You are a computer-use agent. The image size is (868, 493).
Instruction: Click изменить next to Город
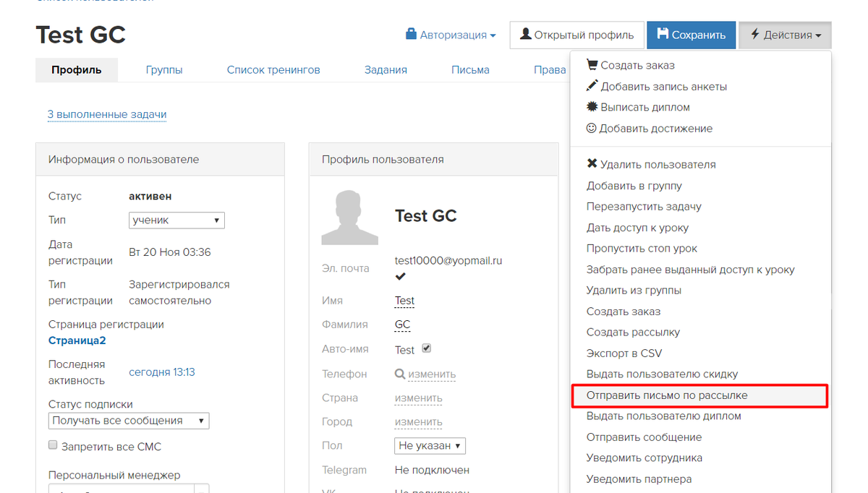click(x=418, y=422)
